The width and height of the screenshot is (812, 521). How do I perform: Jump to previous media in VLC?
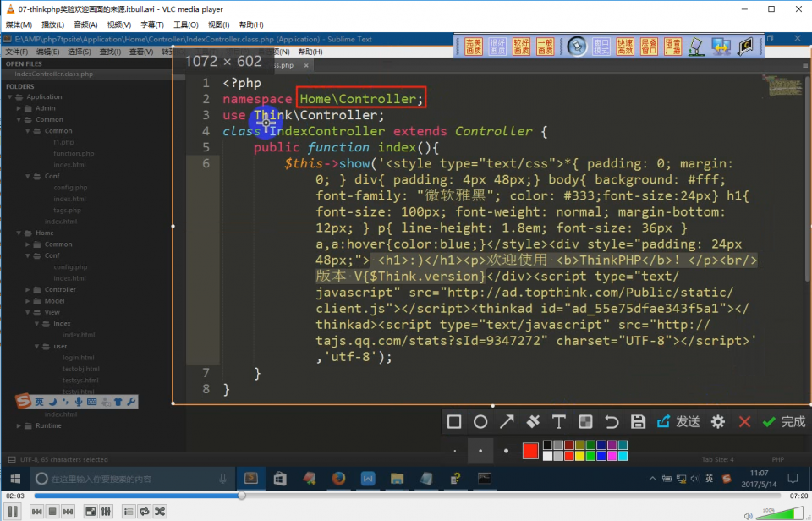(36, 512)
